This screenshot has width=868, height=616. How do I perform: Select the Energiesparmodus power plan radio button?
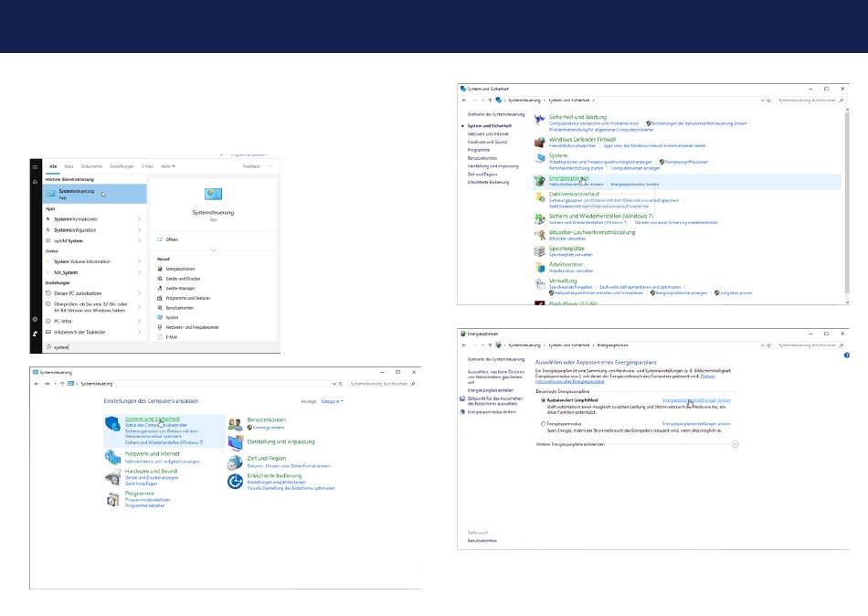(x=543, y=424)
